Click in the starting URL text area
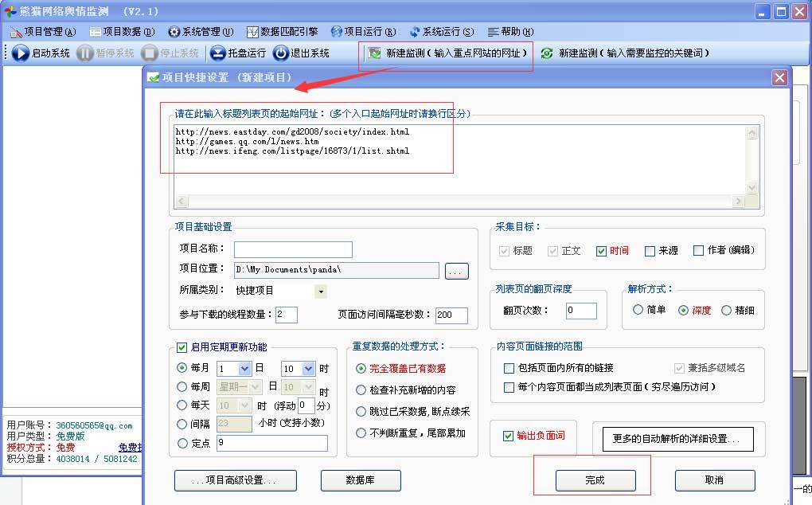 (460, 159)
